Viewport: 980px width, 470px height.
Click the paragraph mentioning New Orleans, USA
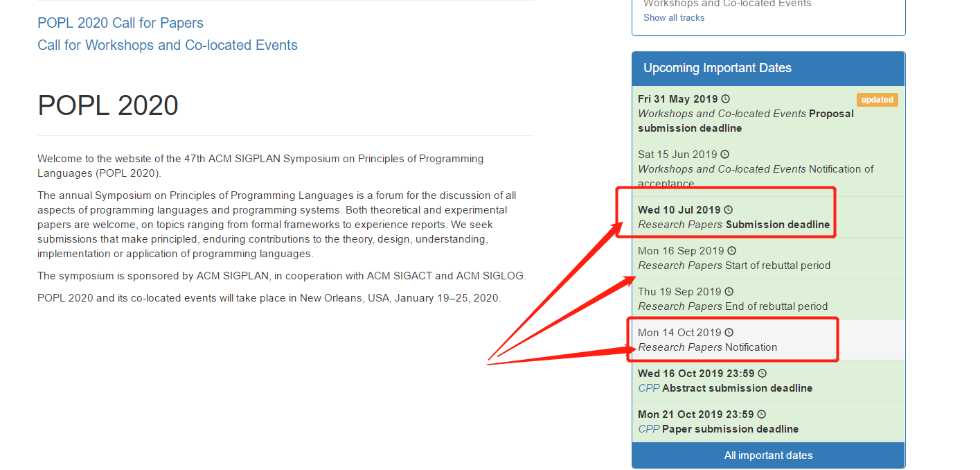pyautogui.click(x=269, y=298)
